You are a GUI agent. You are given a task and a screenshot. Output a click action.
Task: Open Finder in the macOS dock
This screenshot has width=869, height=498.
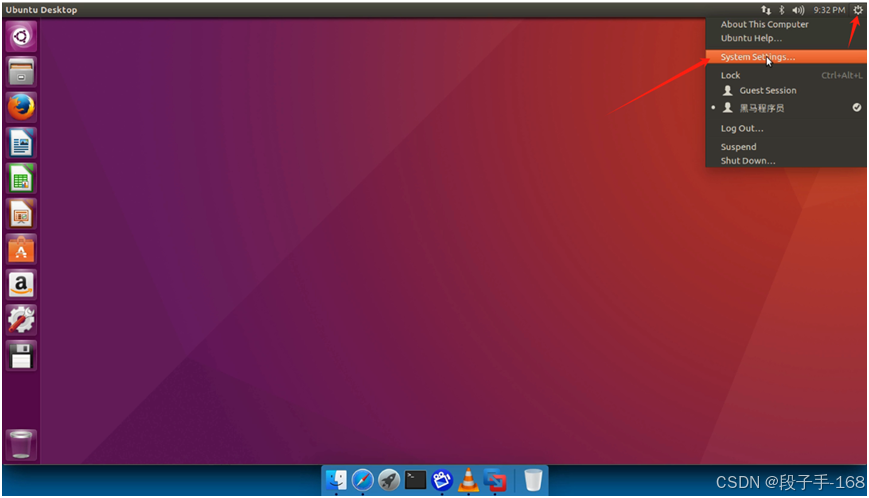[336, 480]
